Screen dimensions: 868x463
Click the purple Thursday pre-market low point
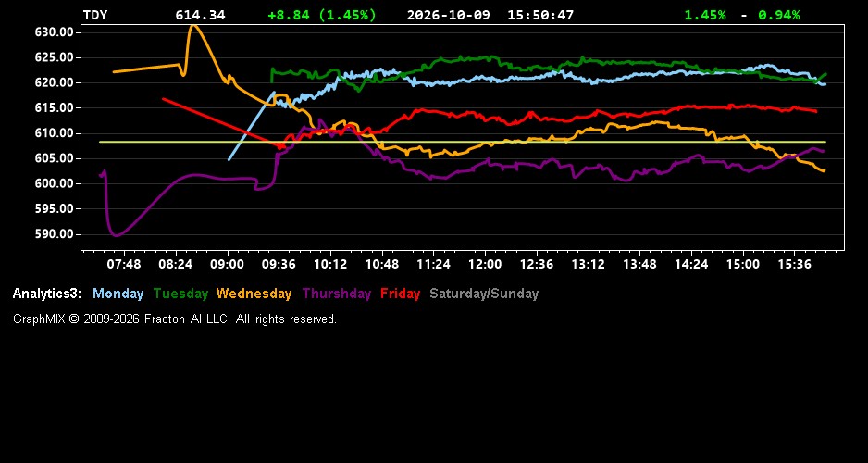(x=116, y=235)
